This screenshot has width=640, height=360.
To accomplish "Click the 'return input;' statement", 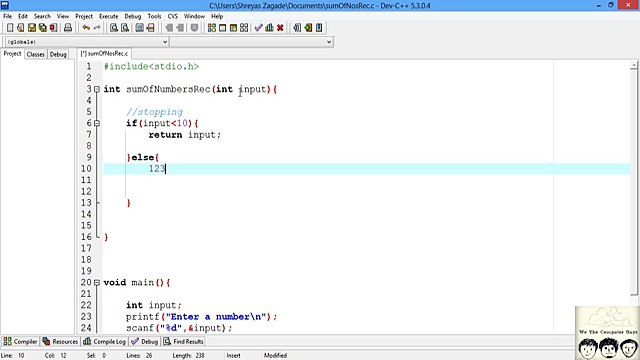I will point(184,135).
